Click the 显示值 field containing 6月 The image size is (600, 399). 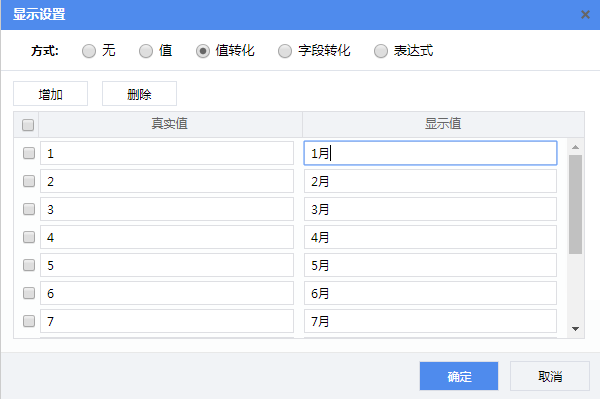(430, 293)
